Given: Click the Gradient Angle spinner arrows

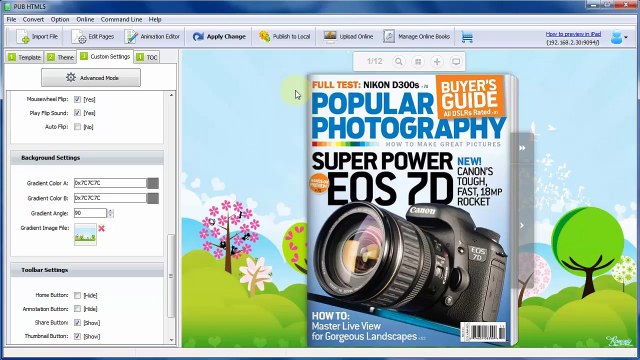Looking at the screenshot, I should tap(111, 213).
